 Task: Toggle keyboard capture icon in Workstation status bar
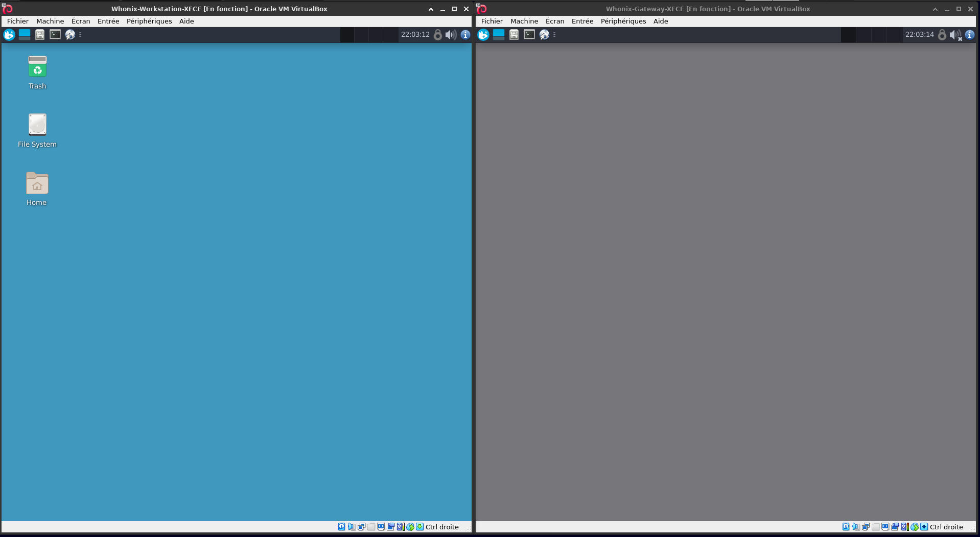coord(420,527)
